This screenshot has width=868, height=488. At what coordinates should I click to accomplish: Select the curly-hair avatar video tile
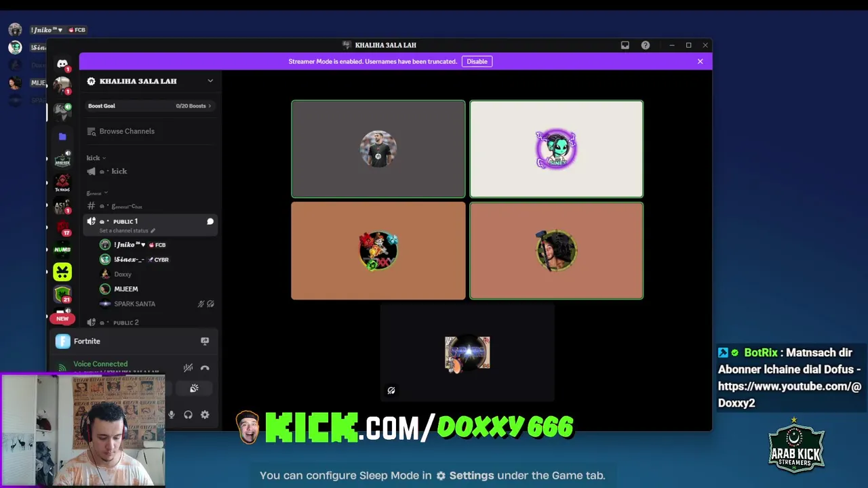click(556, 251)
